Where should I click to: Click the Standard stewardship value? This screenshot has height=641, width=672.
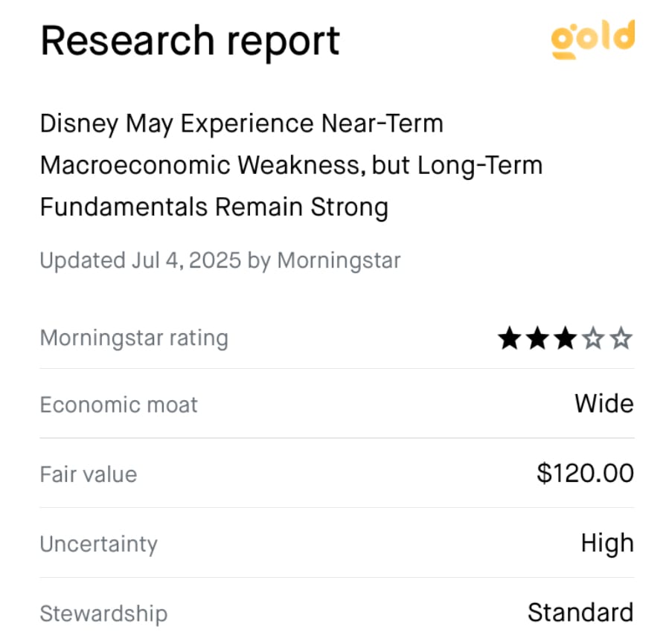coord(580,612)
